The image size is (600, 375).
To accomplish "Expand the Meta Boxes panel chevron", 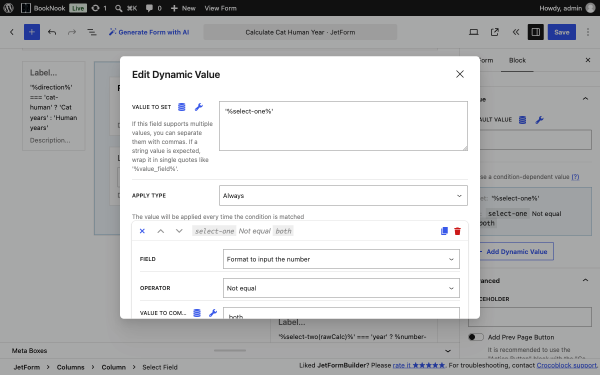I will (x=448, y=351).
